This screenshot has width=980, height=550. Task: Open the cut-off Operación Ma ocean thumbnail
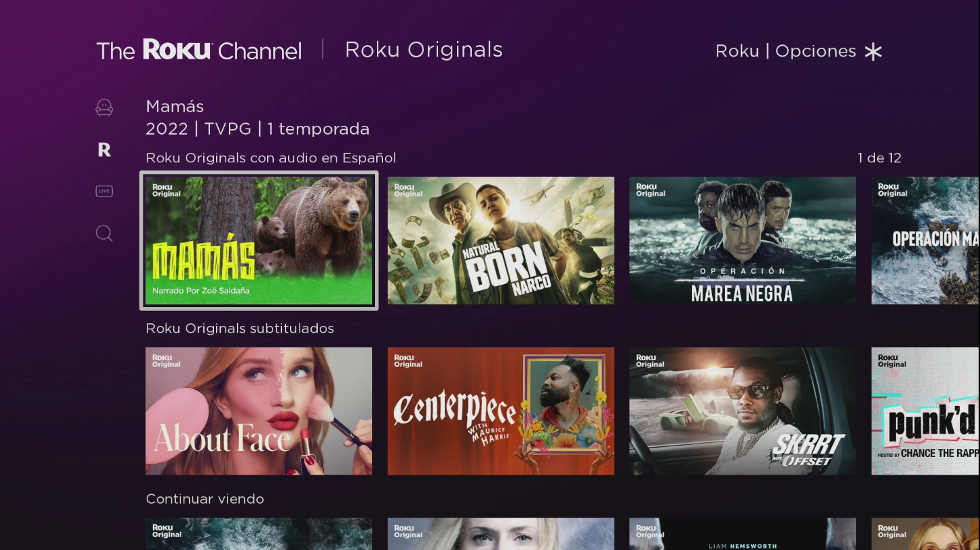(x=925, y=241)
